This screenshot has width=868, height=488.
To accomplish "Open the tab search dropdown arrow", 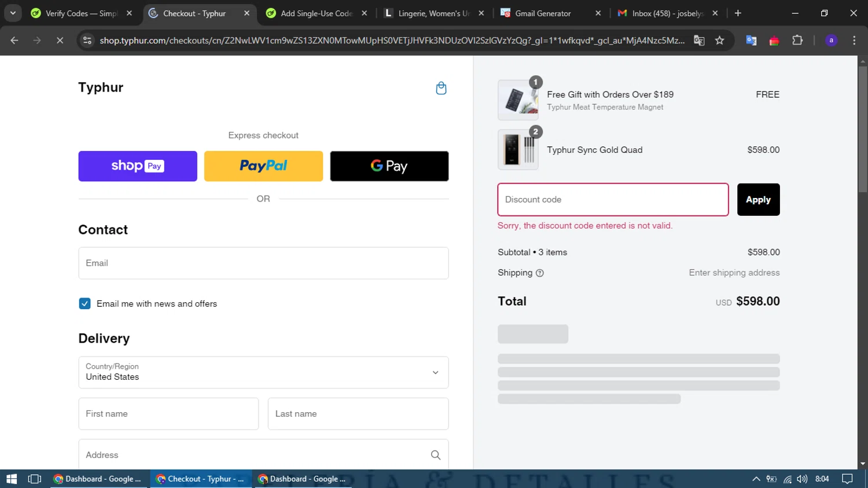I will click(x=13, y=13).
